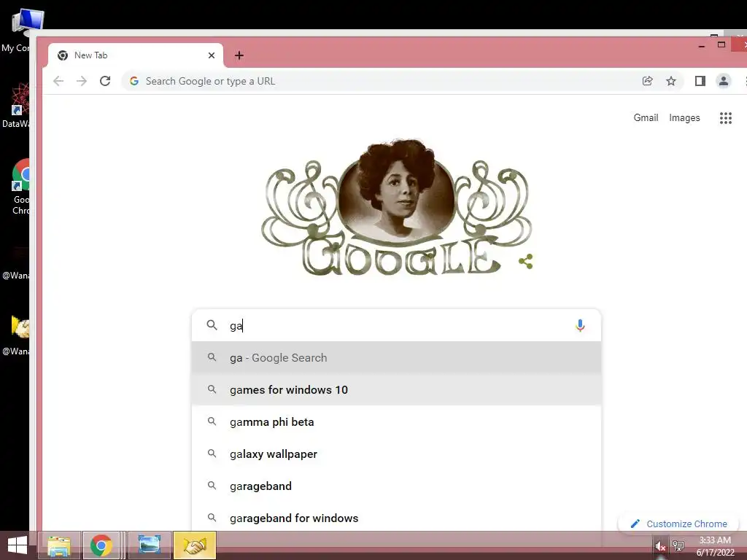Share this page icon in address bar
Image resolution: width=747 pixels, height=560 pixels.
click(648, 81)
